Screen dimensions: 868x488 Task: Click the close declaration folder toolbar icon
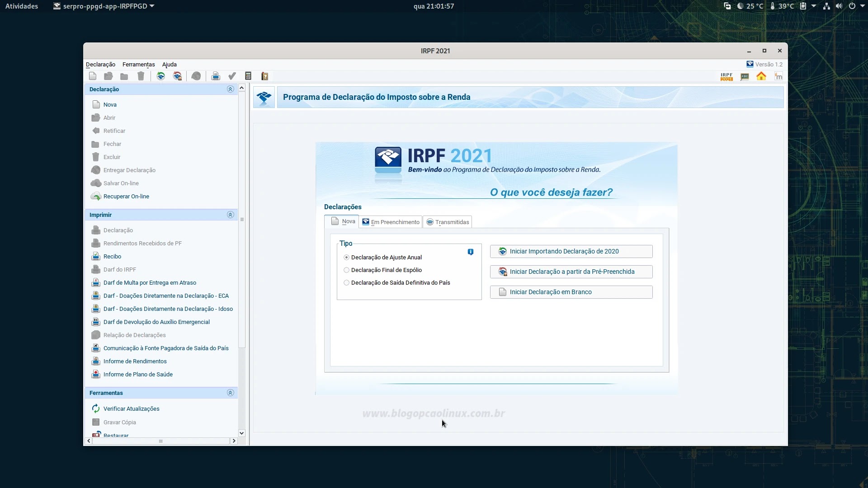[124, 76]
